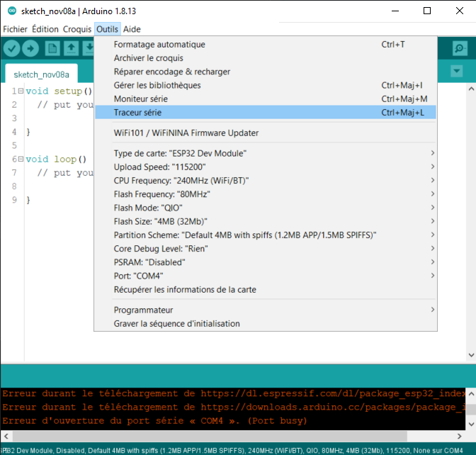The height and width of the screenshot is (455, 476).
Task: Open the tab options dropdown arrow
Action: (457, 72)
